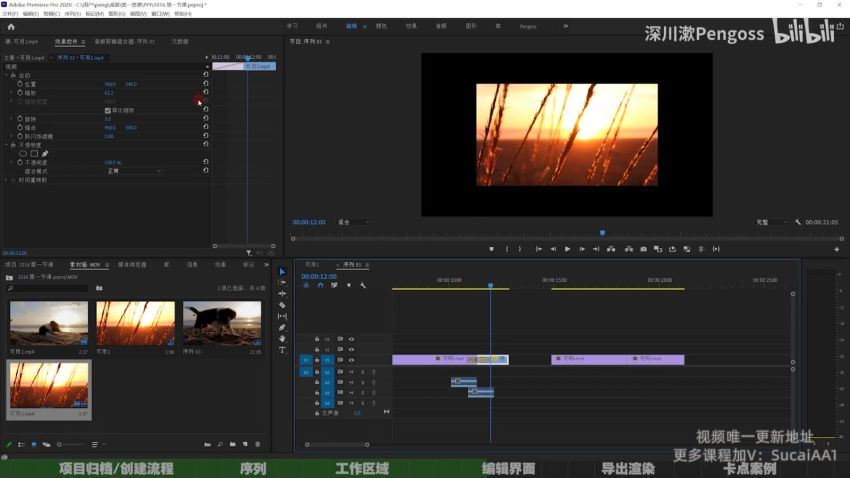This screenshot has width=850, height=478.
Task: Select the Hand tool
Action: click(x=282, y=339)
